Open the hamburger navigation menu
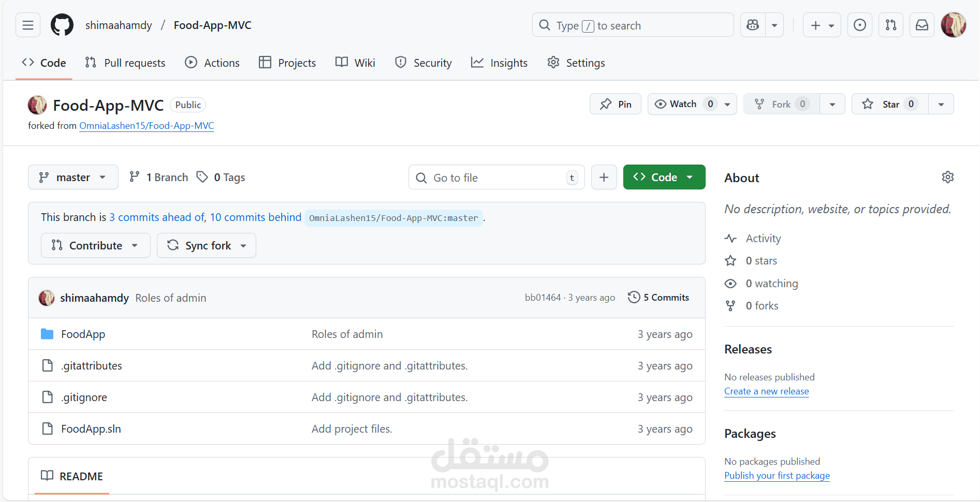Image resolution: width=980 pixels, height=502 pixels. 28,25
